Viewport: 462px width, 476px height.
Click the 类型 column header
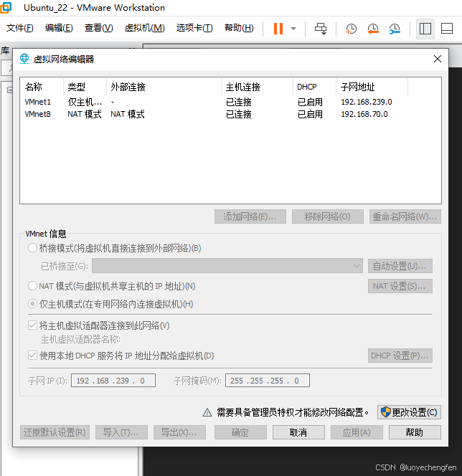tap(85, 87)
